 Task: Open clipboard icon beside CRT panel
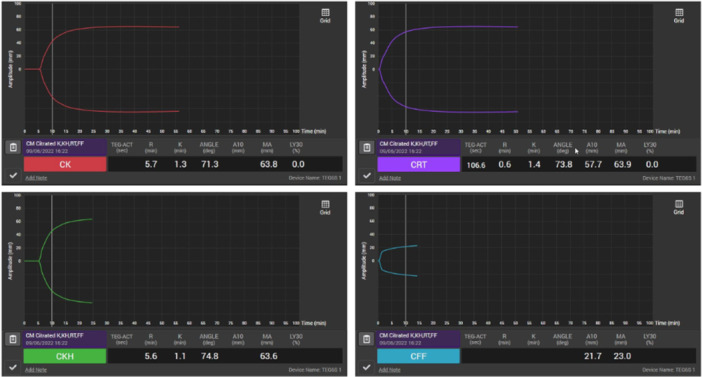(x=367, y=147)
